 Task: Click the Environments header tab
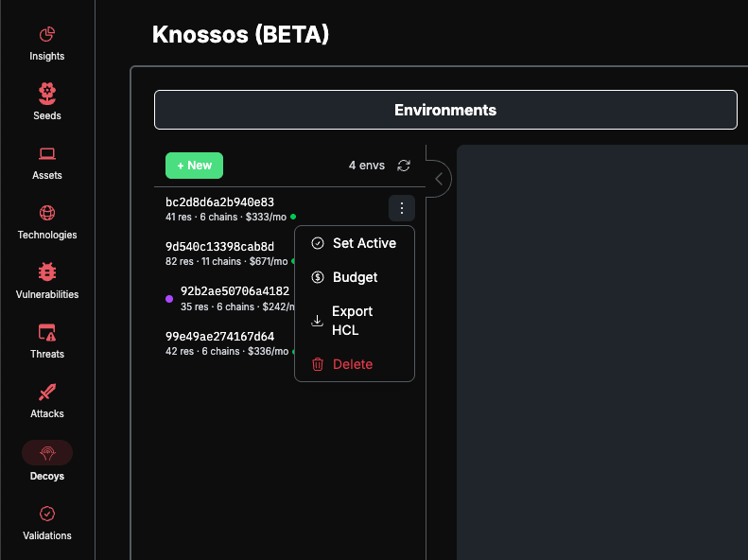(445, 110)
